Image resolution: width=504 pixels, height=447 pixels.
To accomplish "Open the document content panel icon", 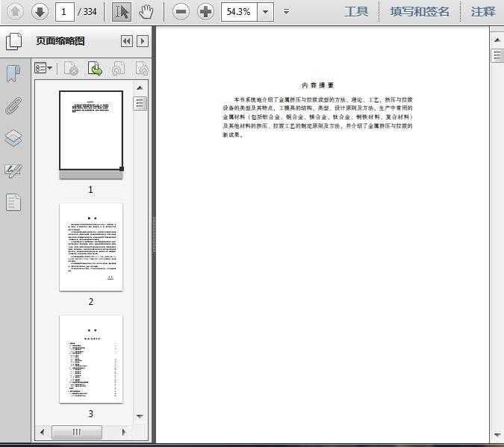I will click(13, 203).
